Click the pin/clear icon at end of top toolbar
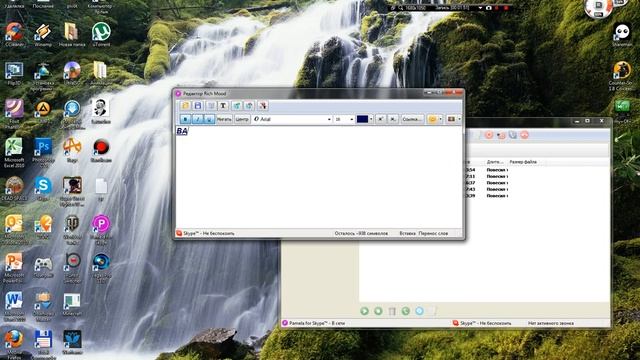The width and height of the screenshot is (640, 360). point(262,106)
